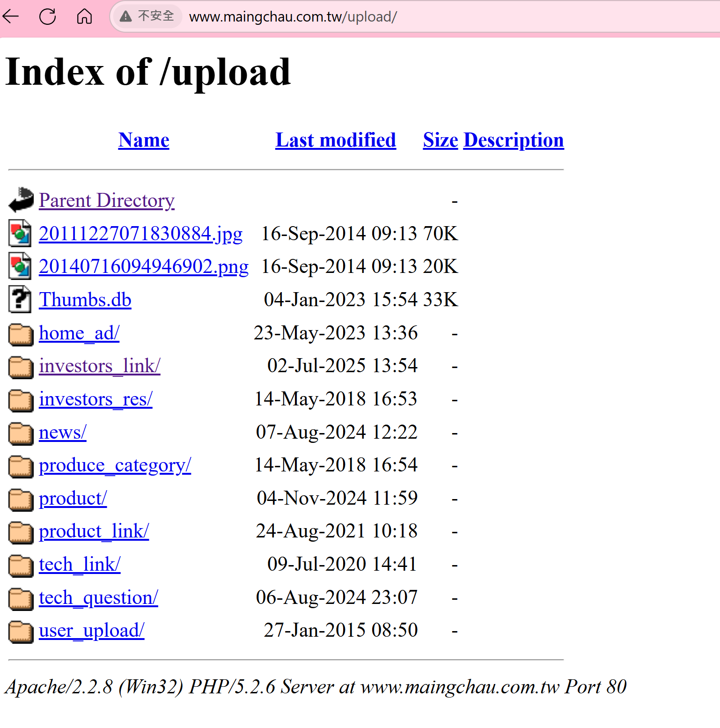
Task: Browse the investors_link/ directory
Action: [x=100, y=366]
